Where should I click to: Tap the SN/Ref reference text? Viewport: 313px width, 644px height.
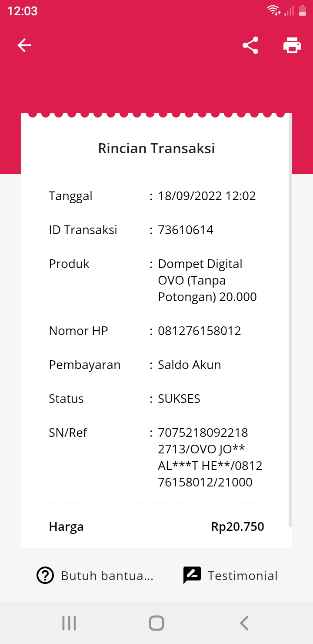click(210, 457)
